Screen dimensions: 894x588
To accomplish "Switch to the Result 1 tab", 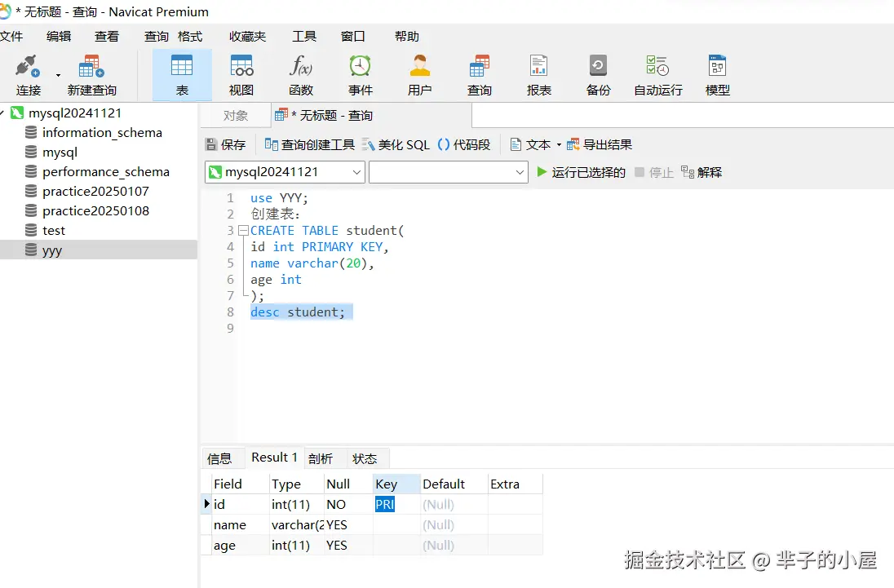I will tap(274, 458).
